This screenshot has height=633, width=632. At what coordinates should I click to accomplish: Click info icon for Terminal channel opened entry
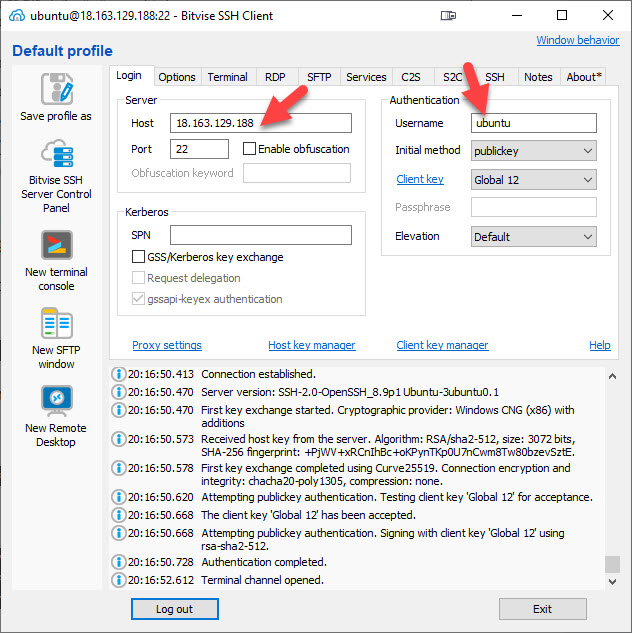pos(119,580)
